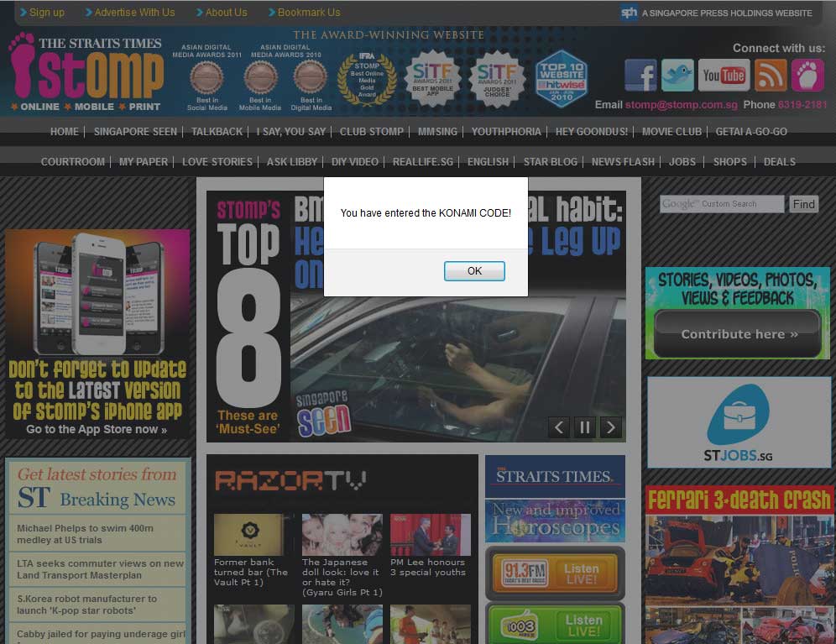Open the JOBS menu item
This screenshot has width=836, height=644.
(x=682, y=162)
